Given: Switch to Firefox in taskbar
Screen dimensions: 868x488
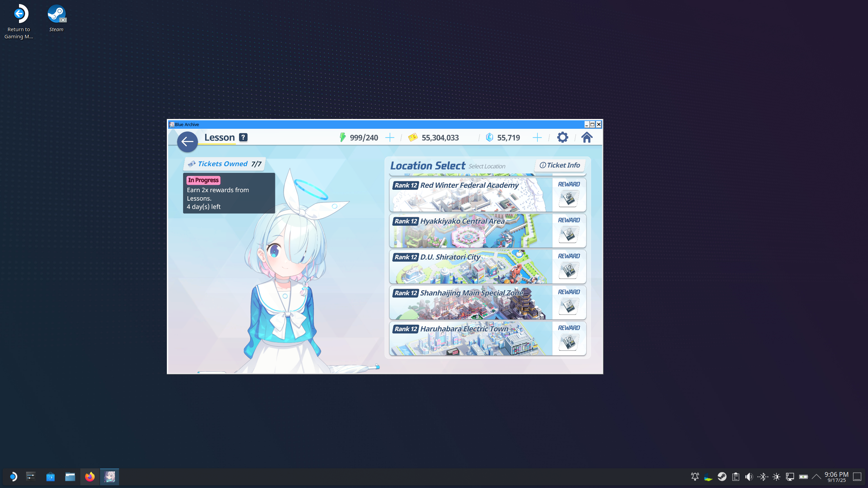Looking at the screenshot, I should (90, 477).
